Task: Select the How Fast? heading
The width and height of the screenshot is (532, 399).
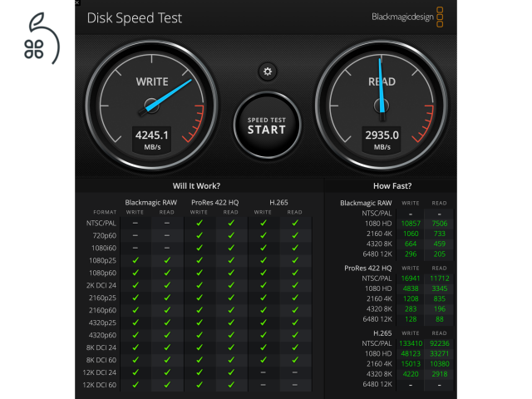Action: pos(392,186)
